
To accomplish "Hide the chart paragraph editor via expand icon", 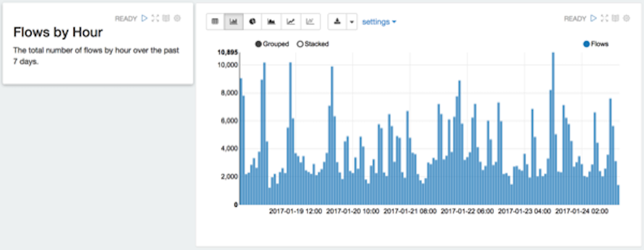I will point(604,18).
